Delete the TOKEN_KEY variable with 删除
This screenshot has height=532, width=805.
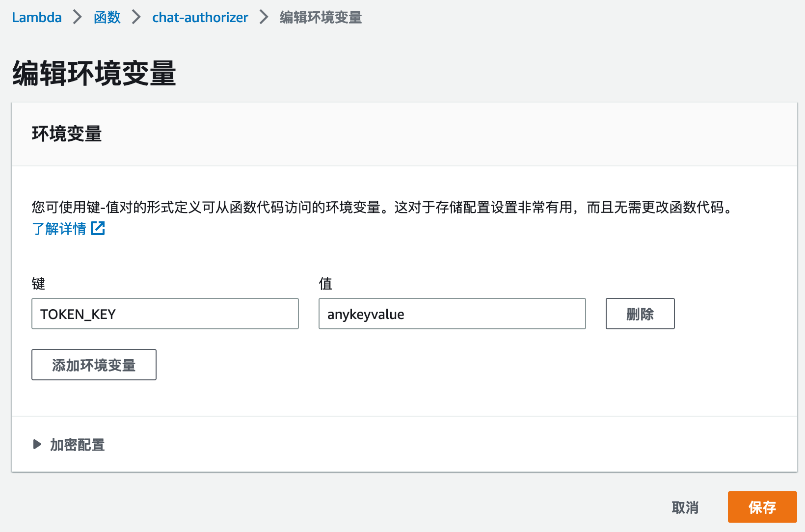tap(640, 314)
